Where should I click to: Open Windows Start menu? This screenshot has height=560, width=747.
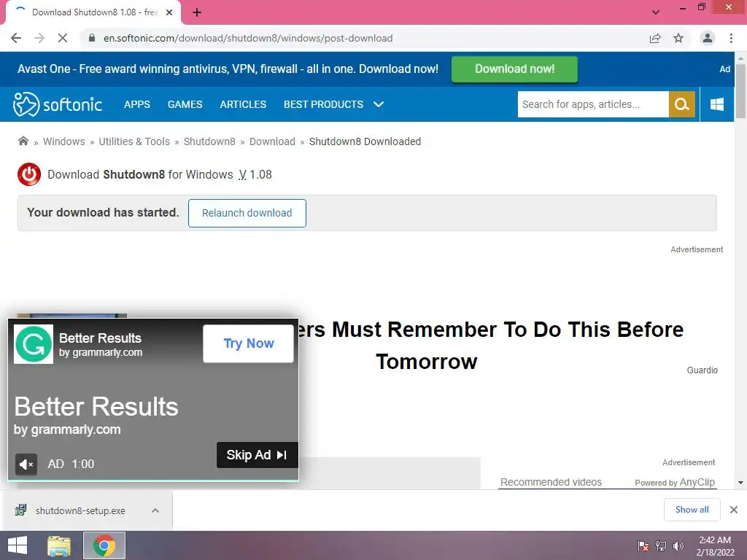(18, 545)
